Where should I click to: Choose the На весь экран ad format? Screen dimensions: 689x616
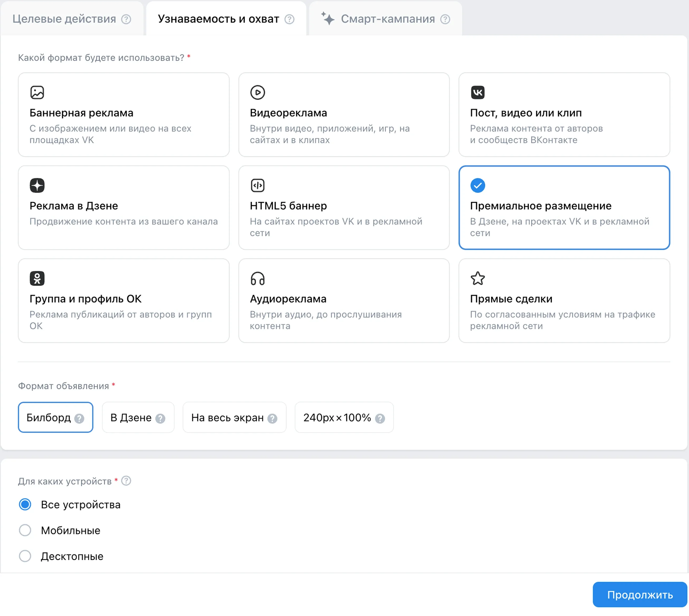234,417
